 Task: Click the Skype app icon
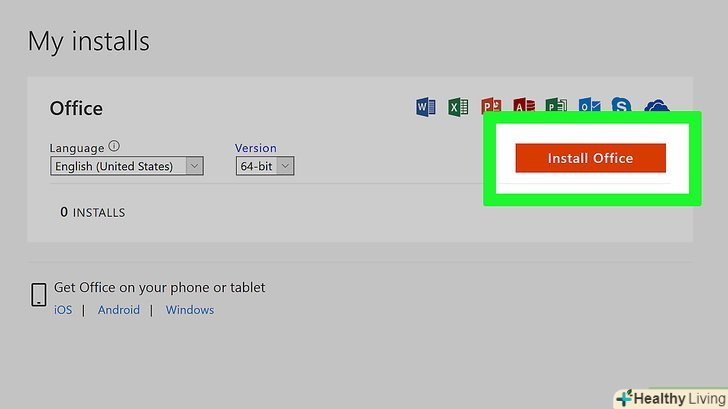coord(621,105)
